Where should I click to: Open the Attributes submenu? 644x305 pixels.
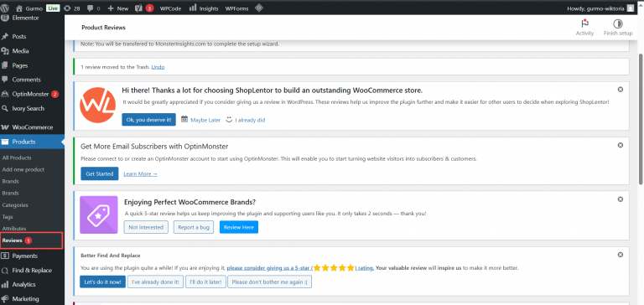[14, 228]
